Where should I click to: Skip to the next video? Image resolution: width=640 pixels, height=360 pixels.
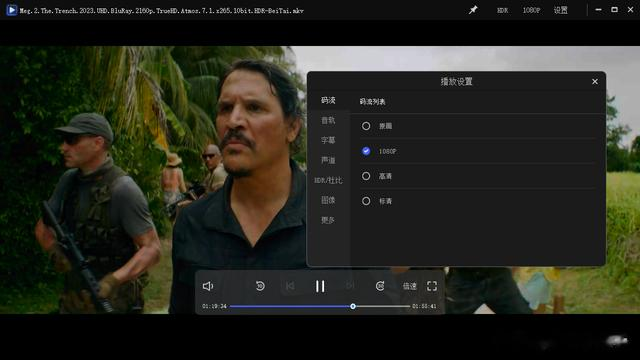click(x=350, y=286)
